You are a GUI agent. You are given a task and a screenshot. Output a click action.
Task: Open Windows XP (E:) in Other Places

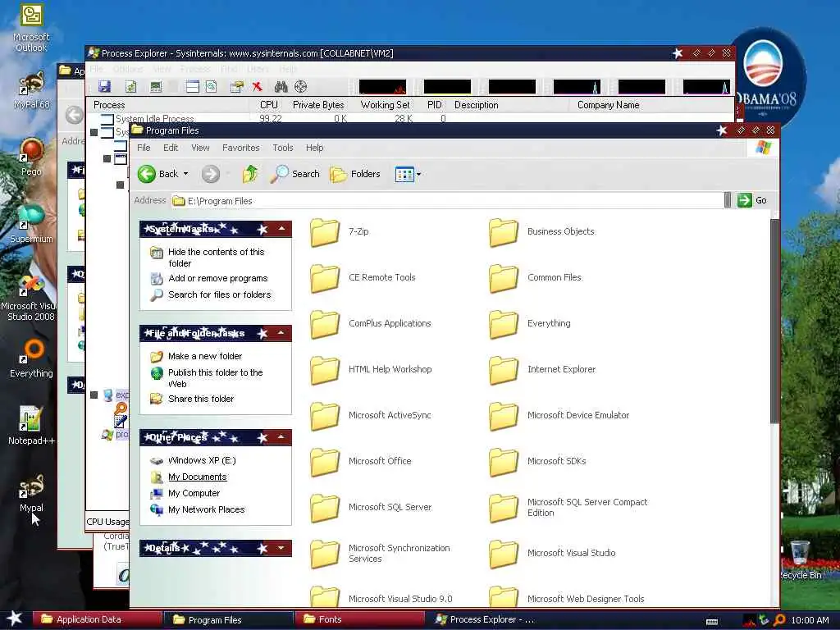pos(202,461)
